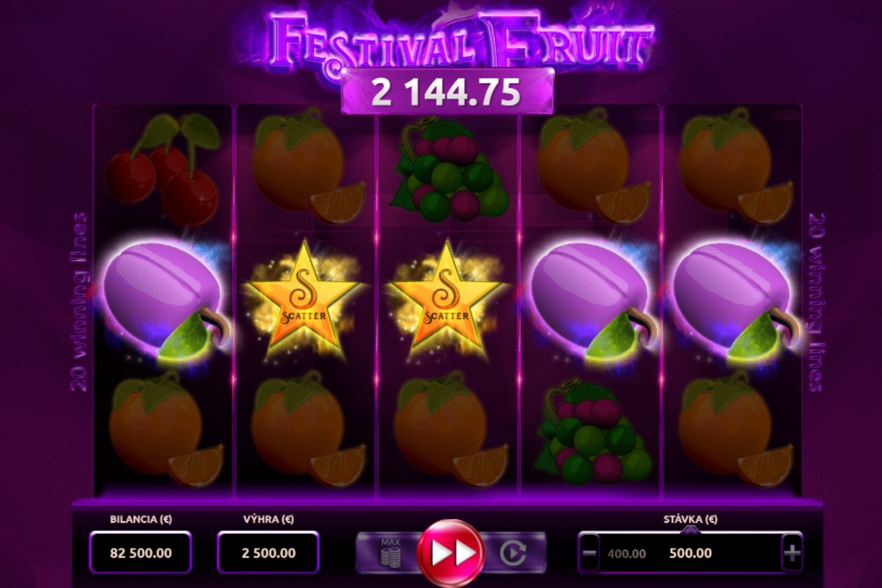Set maximum bet with the MAX coins icon
Image resolution: width=882 pixels, height=588 pixels.
tap(390, 553)
